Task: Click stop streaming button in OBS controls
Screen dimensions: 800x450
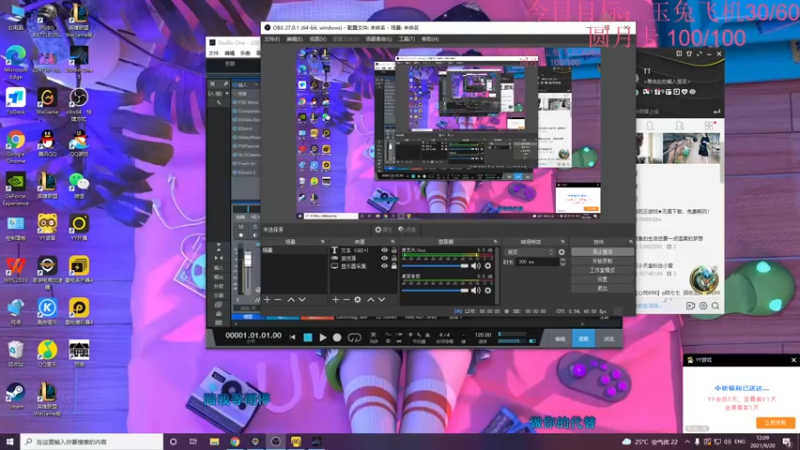Action: [602, 252]
